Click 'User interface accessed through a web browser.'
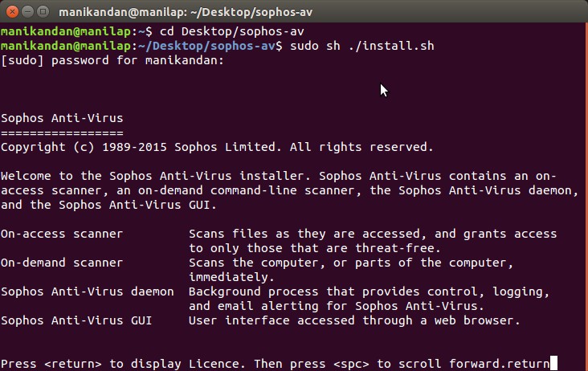The height and width of the screenshot is (371, 588). 354,320
